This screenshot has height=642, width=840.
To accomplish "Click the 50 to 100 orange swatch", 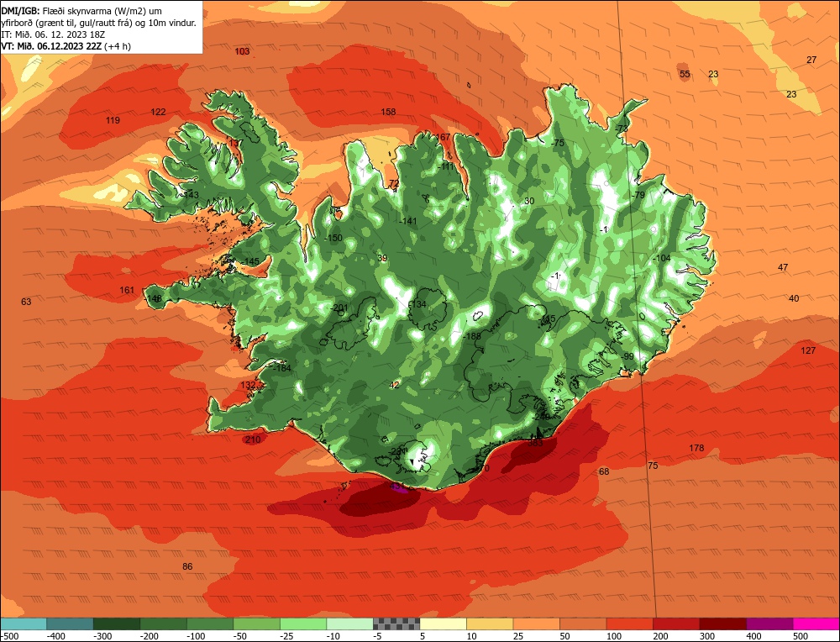I will tap(584, 624).
